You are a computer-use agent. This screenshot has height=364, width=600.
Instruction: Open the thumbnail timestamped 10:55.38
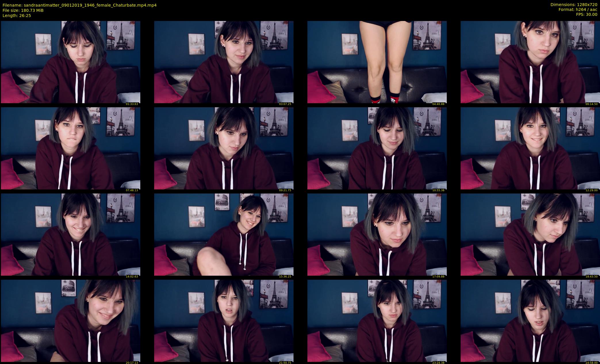(x=377, y=148)
